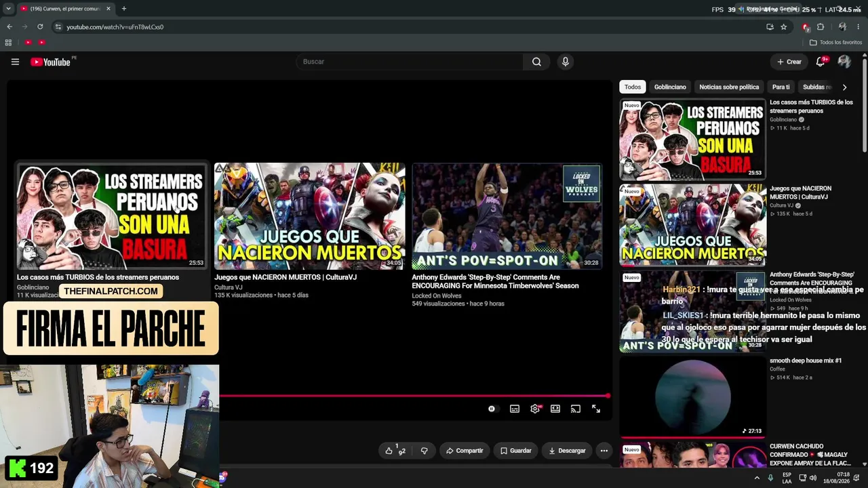
Task: Open the taskbar clock and date
Action: pos(837,478)
